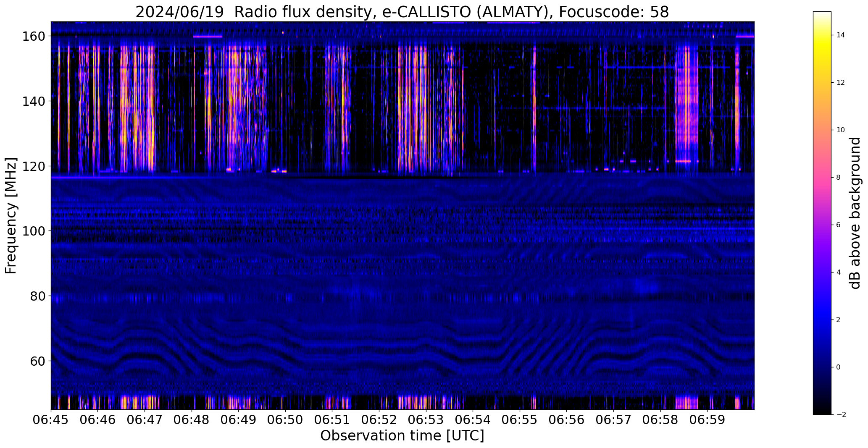This screenshot has width=868, height=448.
Task: Click the 06:48 time tick label
Action: click(x=192, y=420)
